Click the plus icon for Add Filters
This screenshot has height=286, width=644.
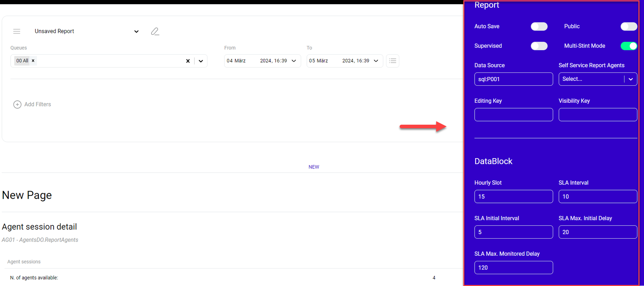17,104
